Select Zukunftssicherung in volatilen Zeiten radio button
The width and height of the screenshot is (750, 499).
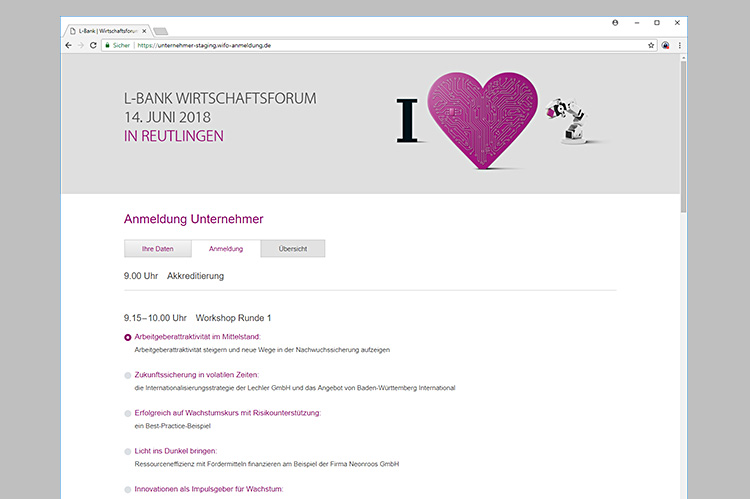click(x=128, y=376)
